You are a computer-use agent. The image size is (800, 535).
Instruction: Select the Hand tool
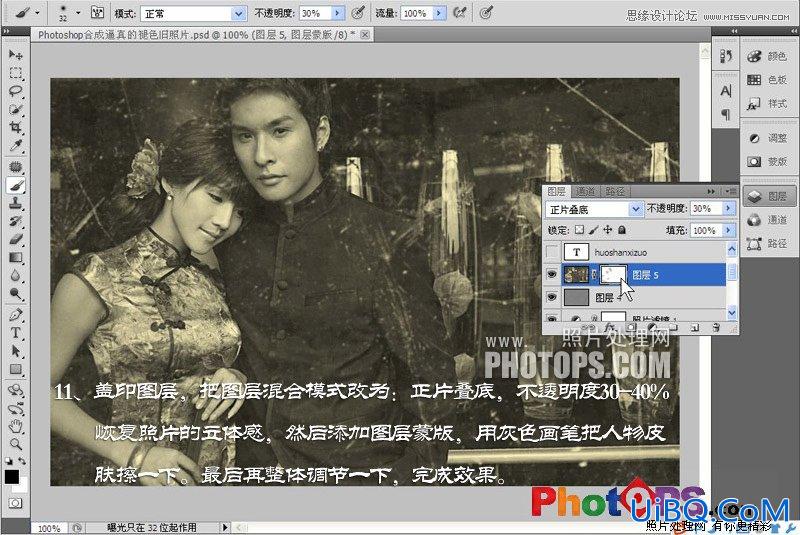point(16,426)
